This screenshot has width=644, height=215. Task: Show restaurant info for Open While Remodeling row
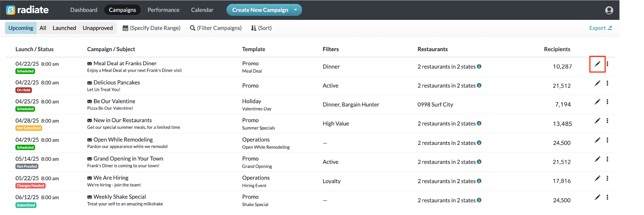(479, 143)
